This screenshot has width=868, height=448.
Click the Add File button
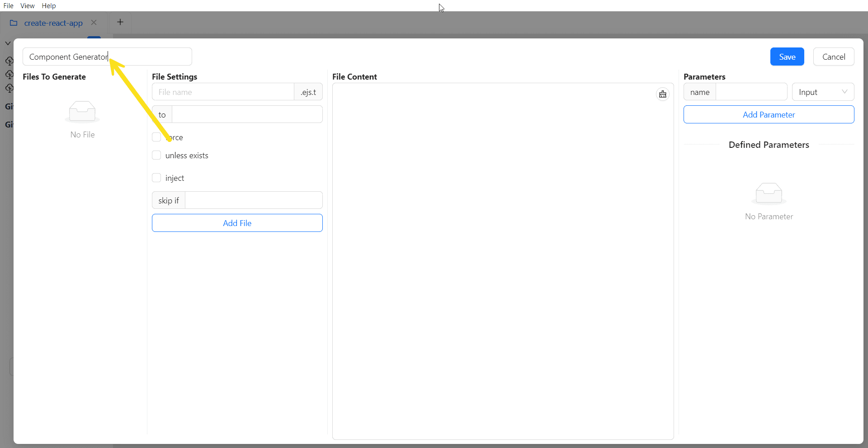pyautogui.click(x=237, y=223)
